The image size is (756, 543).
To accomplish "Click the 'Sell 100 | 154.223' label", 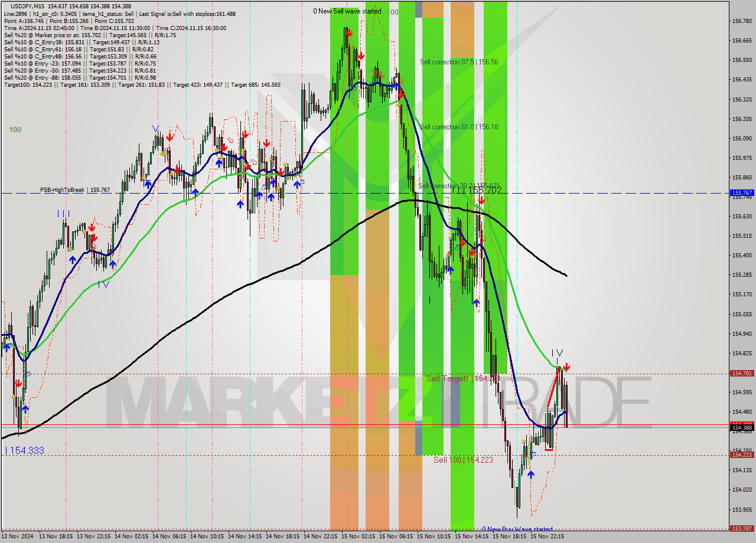I will (463, 460).
